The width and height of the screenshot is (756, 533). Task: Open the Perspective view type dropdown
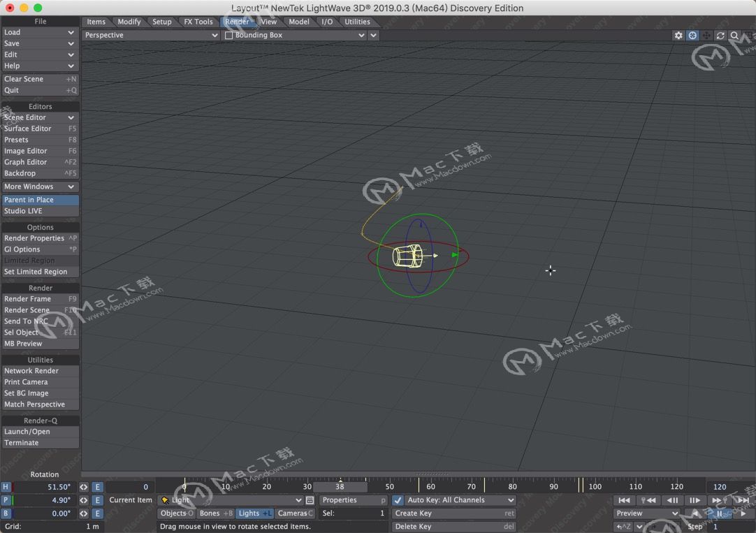150,35
